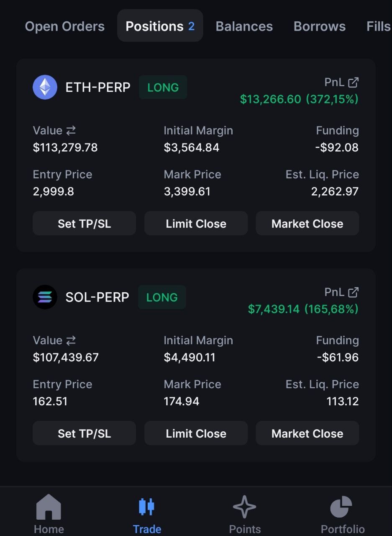Market Close the ETH-PERP position
Viewport: 392px width, 536px height.
307,224
